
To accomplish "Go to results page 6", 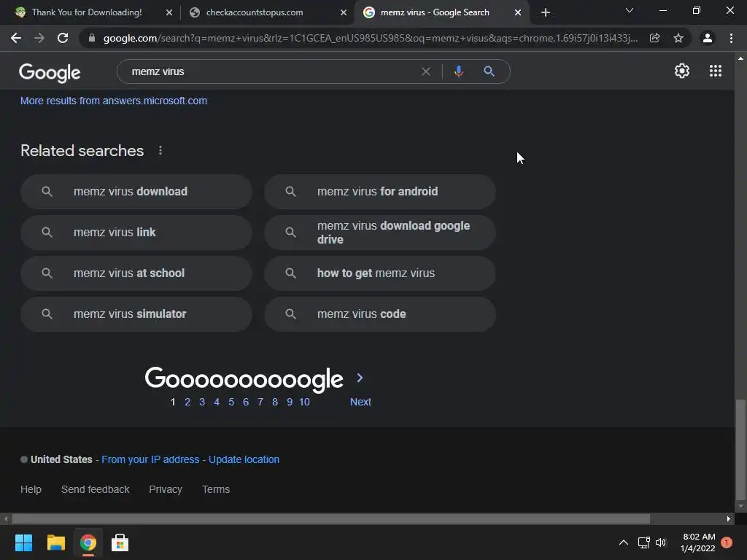I will (246, 402).
